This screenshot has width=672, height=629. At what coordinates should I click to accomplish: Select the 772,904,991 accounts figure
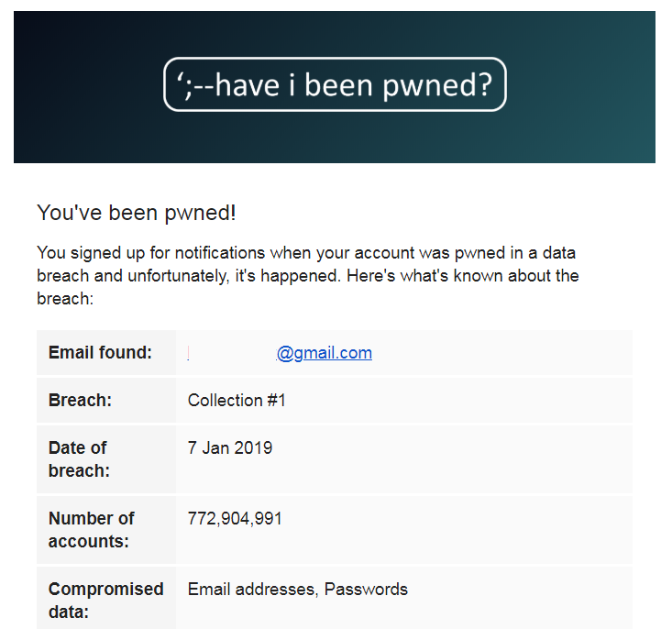235,519
